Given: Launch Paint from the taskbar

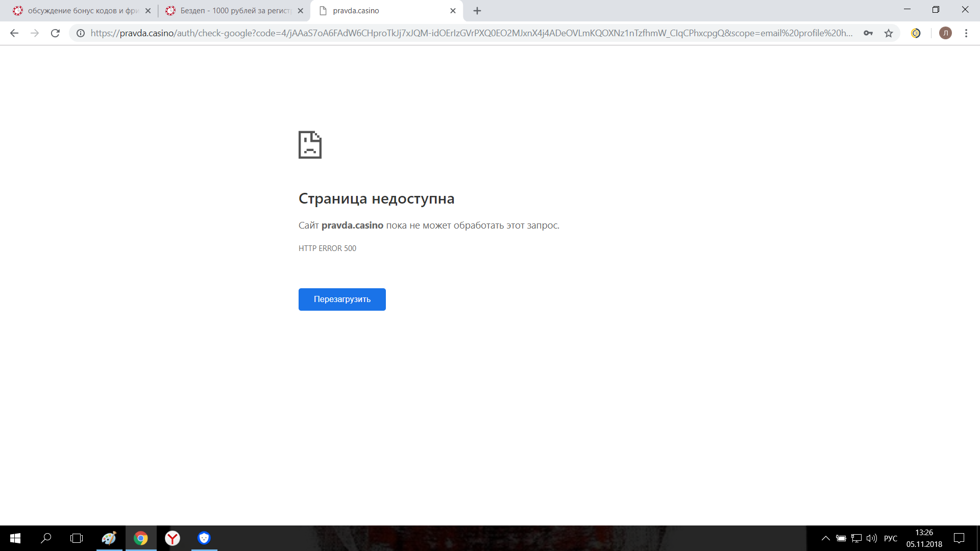Looking at the screenshot, I should pyautogui.click(x=109, y=538).
